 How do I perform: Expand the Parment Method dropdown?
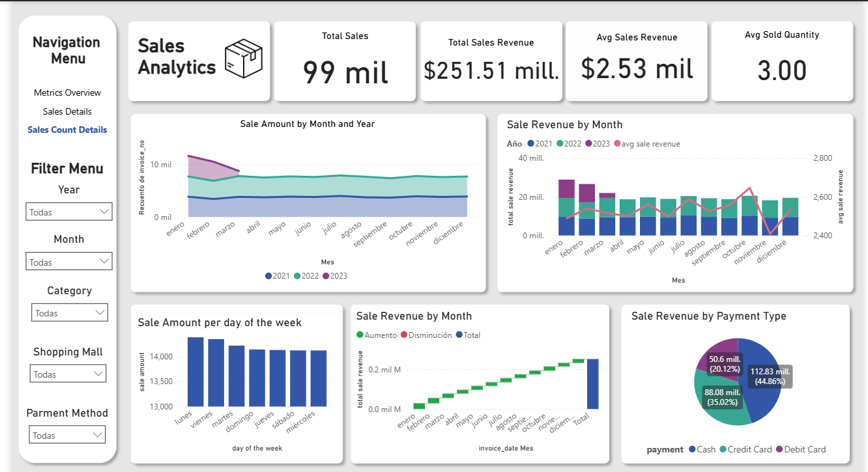(x=68, y=435)
